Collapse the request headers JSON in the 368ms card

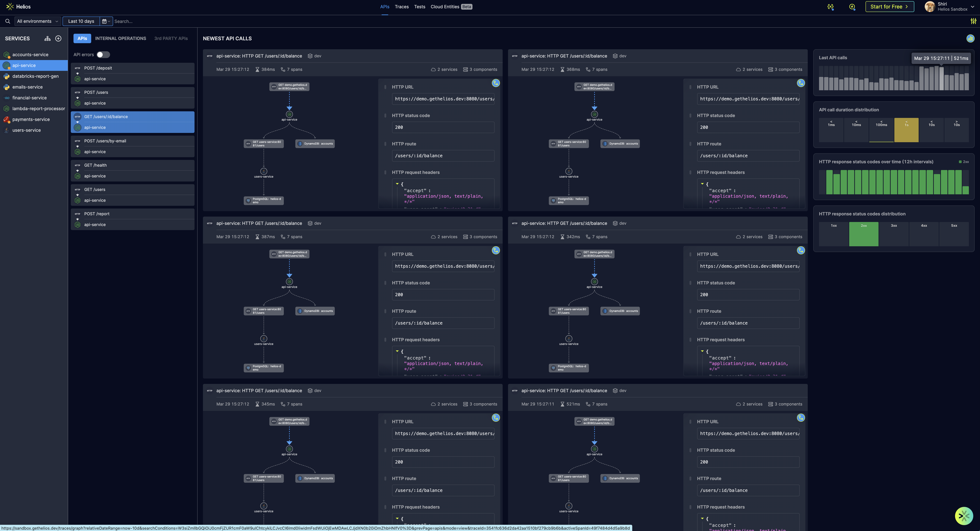click(702, 184)
